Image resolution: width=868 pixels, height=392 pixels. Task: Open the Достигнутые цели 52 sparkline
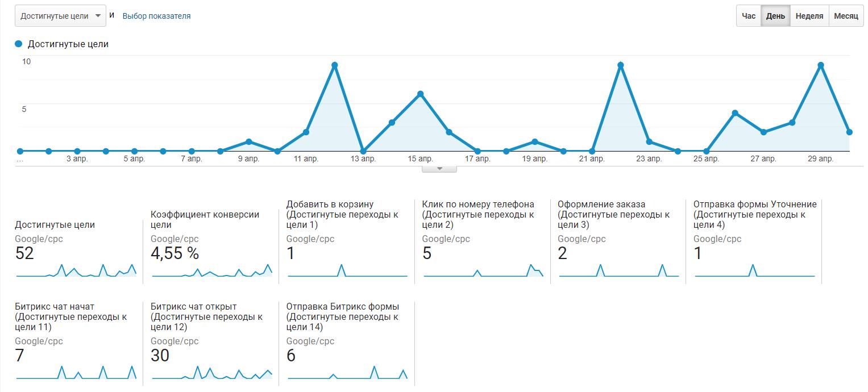(76, 270)
